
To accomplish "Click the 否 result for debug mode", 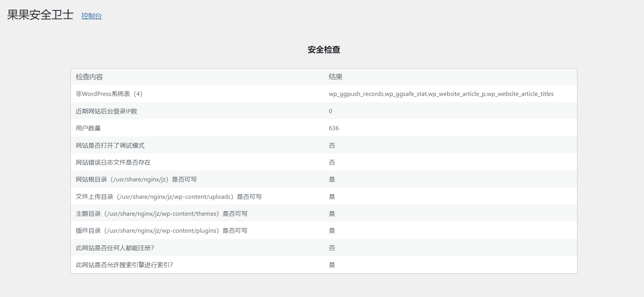I will coord(332,145).
